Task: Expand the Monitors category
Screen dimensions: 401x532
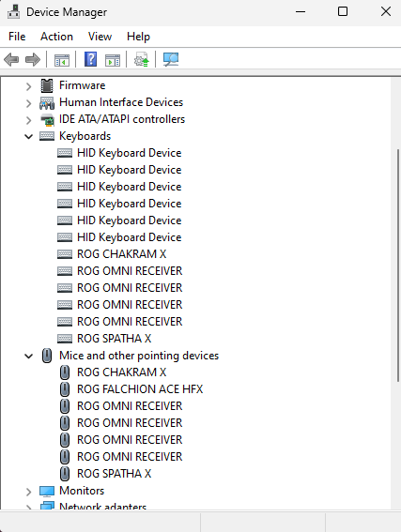Action: tap(29, 492)
